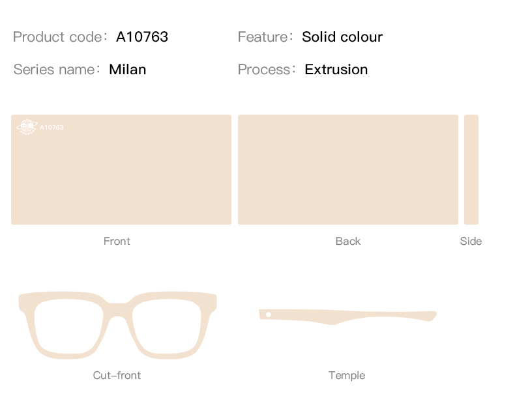Click the Side label
The height and width of the screenshot is (420, 515).
(x=471, y=241)
